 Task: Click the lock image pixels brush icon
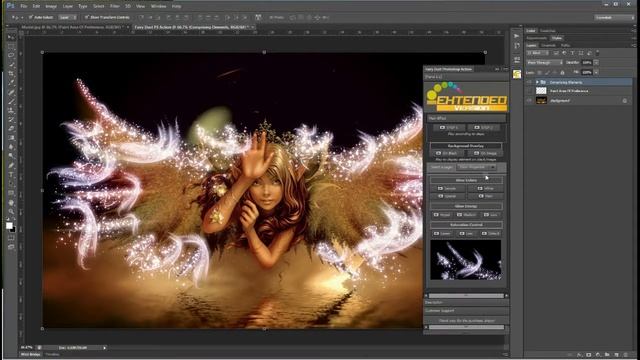tap(547, 72)
